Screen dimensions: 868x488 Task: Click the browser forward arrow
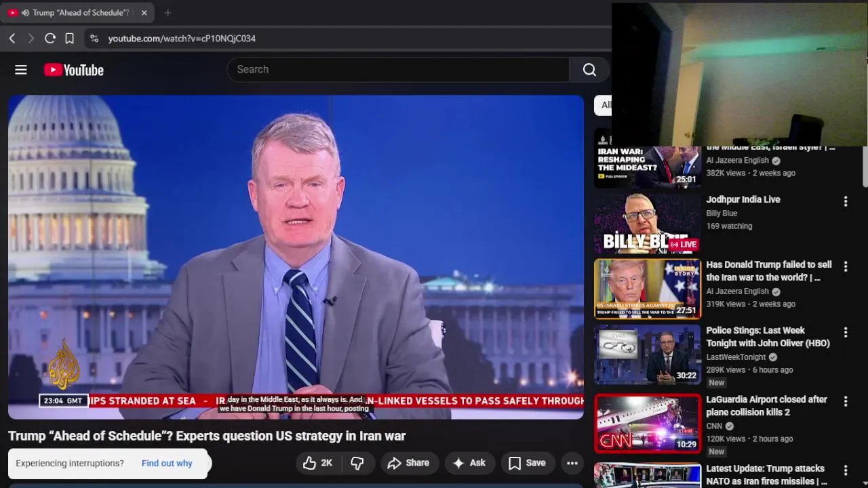click(x=31, y=39)
